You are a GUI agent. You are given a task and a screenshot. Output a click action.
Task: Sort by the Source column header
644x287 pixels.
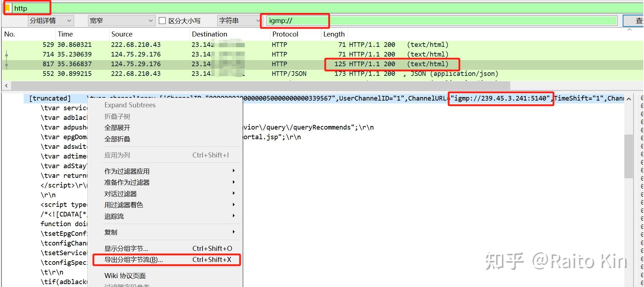149,34
